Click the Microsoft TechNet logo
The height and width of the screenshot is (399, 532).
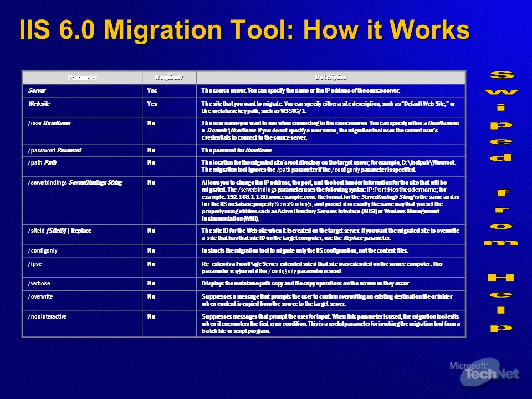tap(484, 372)
